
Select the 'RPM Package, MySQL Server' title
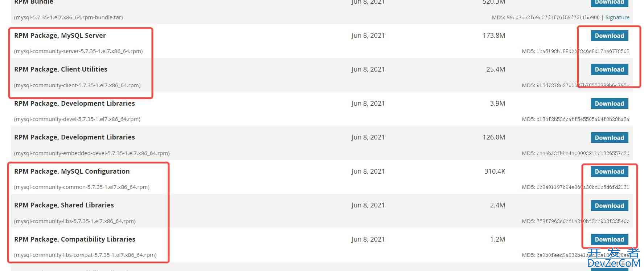60,36
